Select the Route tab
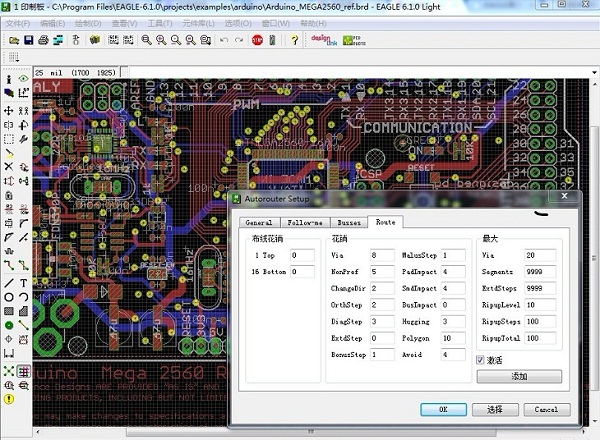The width and height of the screenshot is (600, 440). tap(385, 222)
